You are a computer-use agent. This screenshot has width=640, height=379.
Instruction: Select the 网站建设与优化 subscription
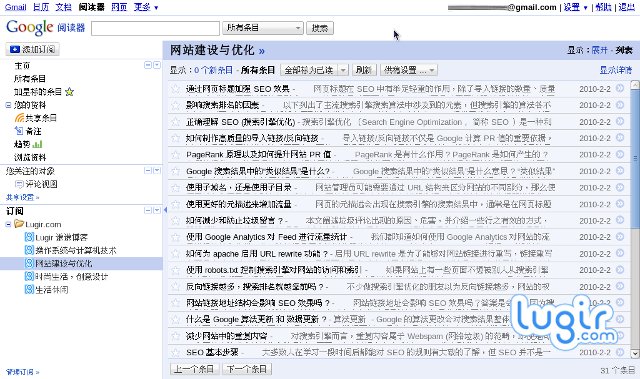[x=63, y=263]
